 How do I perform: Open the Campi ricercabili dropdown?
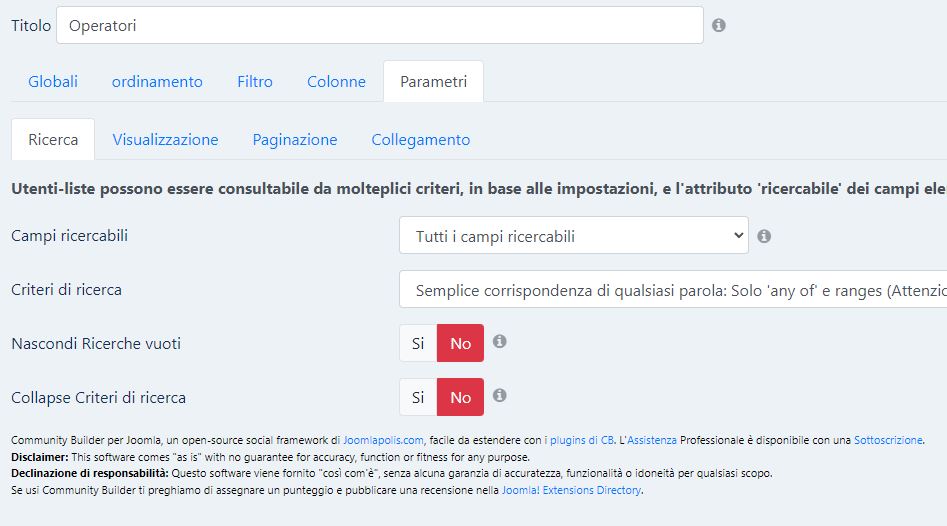click(x=574, y=236)
